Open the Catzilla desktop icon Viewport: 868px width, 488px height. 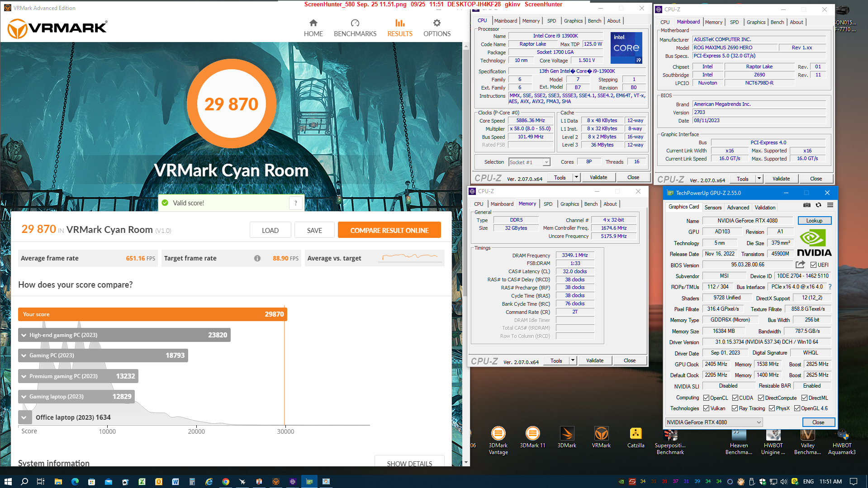[636, 438]
